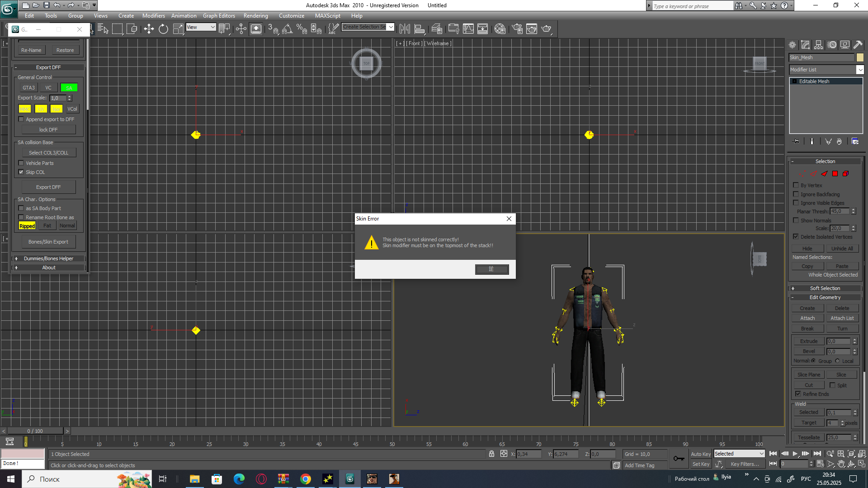Expand the Dummies/Bones Helper rollout

click(x=48, y=258)
